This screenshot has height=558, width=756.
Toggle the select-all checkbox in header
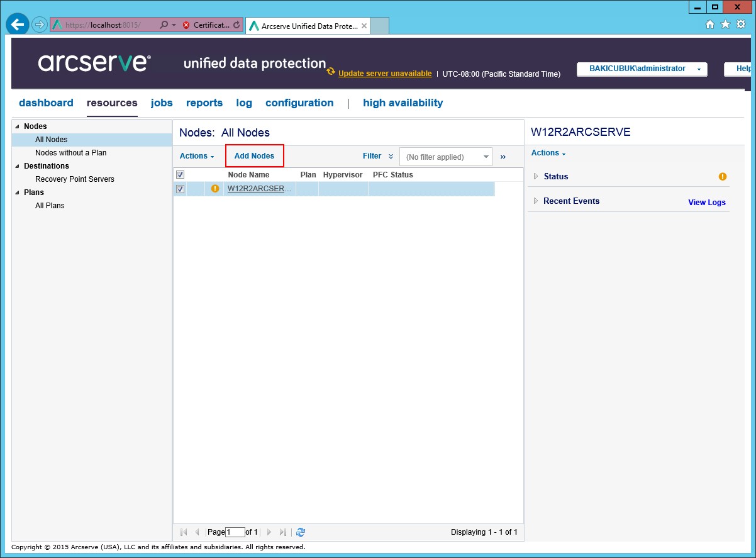click(x=181, y=175)
